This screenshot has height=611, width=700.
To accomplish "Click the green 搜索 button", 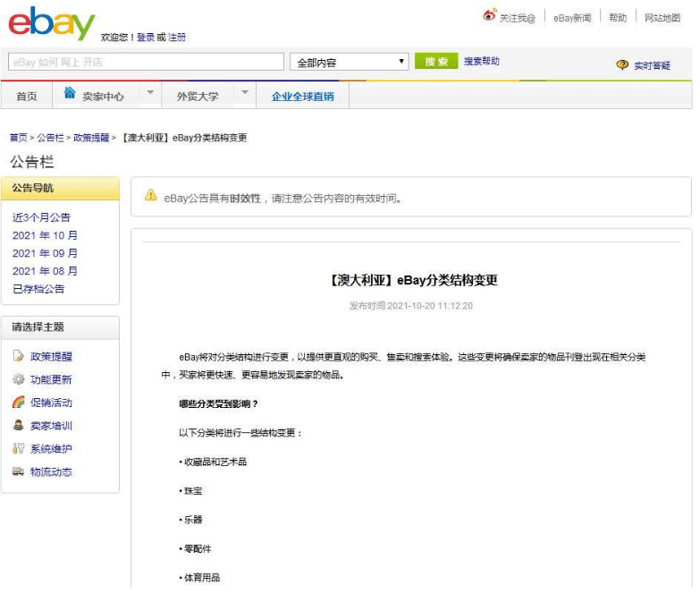I will pos(436,61).
